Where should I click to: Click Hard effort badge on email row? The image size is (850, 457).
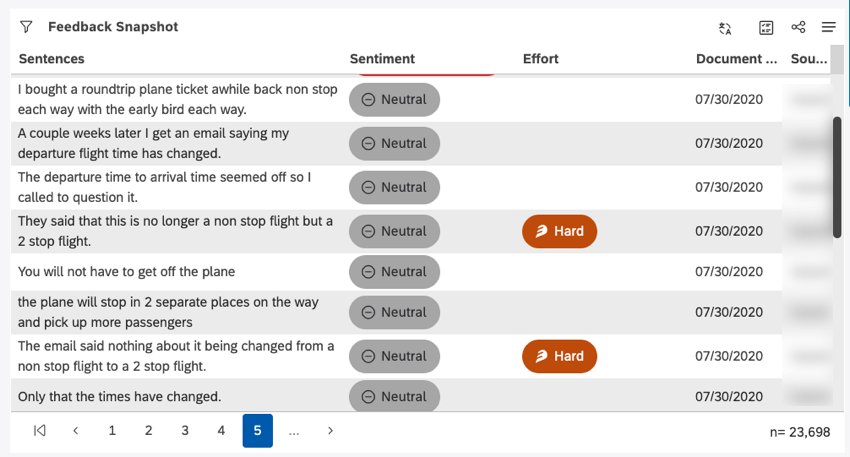pos(559,356)
